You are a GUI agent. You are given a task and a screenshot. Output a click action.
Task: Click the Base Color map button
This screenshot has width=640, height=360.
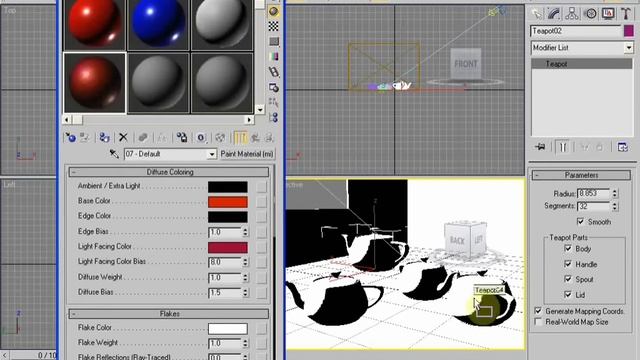pyautogui.click(x=261, y=202)
